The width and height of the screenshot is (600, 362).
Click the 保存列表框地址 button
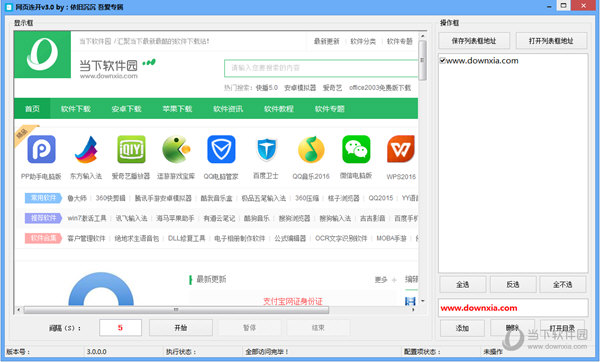coord(474,41)
